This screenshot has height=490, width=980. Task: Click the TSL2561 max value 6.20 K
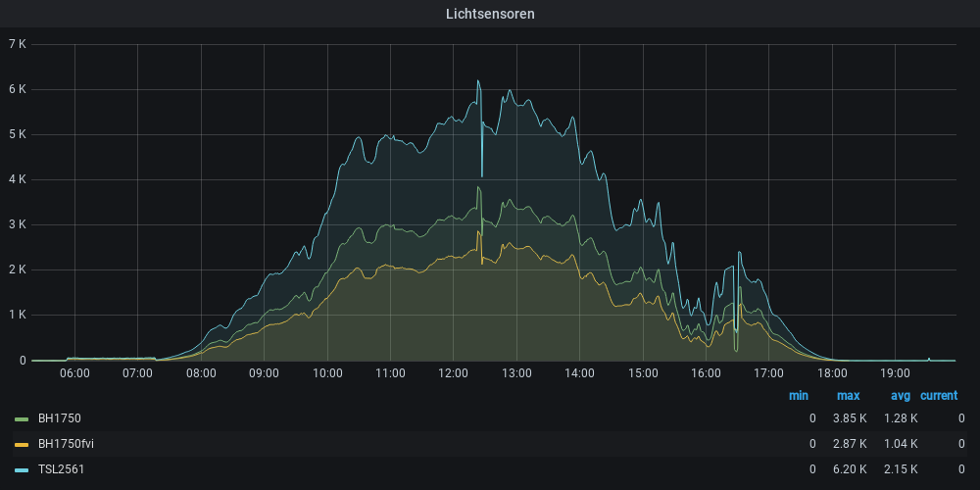[850, 469]
